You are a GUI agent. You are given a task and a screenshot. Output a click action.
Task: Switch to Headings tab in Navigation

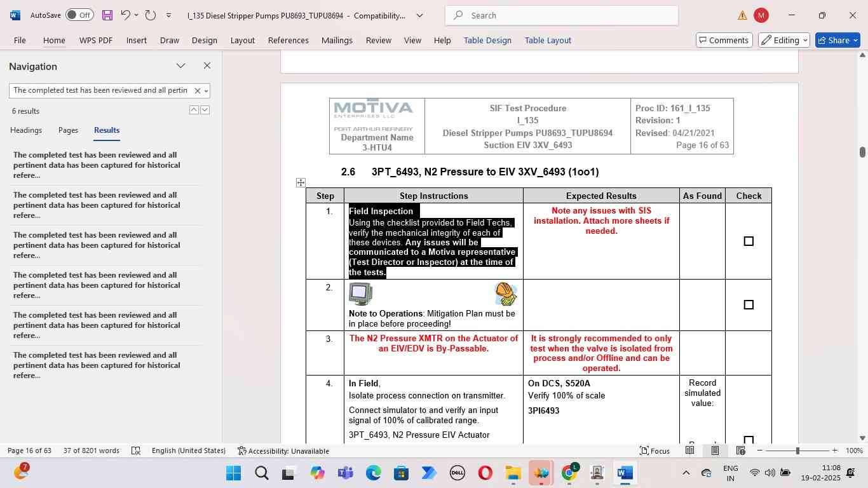pyautogui.click(x=26, y=130)
